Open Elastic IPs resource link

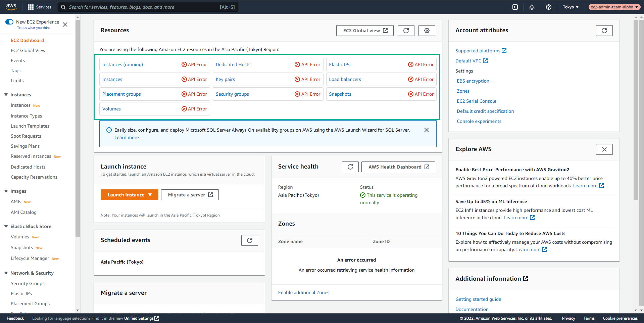tap(340, 64)
